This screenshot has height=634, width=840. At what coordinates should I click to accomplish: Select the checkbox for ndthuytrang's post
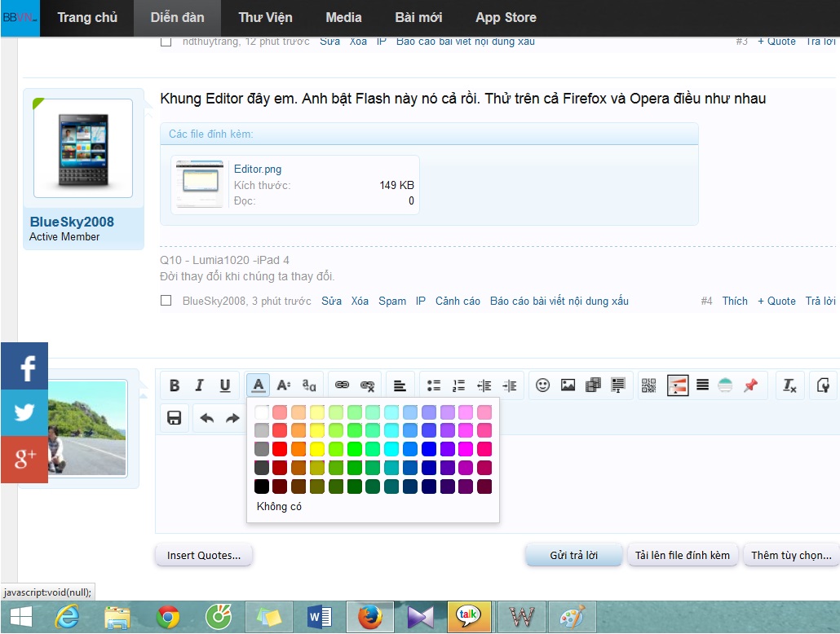(166, 42)
